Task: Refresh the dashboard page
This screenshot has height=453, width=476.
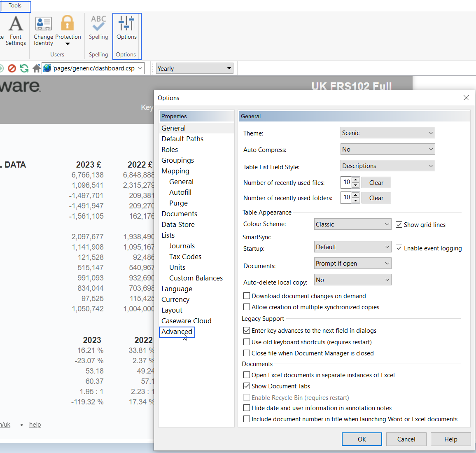Action: (x=24, y=68)
